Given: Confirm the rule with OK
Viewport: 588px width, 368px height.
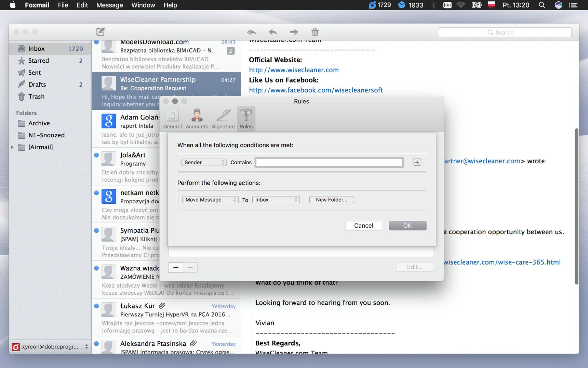Looking at the screenshot, I should pos(407,226).
